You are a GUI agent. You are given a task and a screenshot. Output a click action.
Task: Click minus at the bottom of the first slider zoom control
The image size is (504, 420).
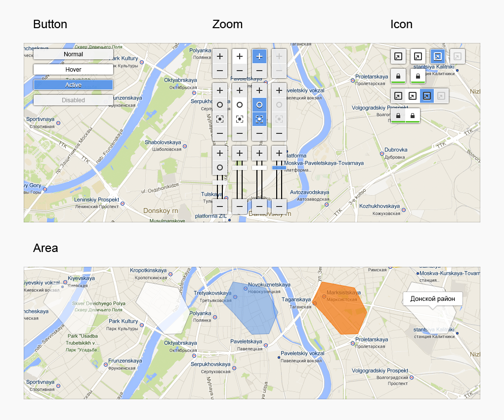pyautogui.click(x=220, y=207)
